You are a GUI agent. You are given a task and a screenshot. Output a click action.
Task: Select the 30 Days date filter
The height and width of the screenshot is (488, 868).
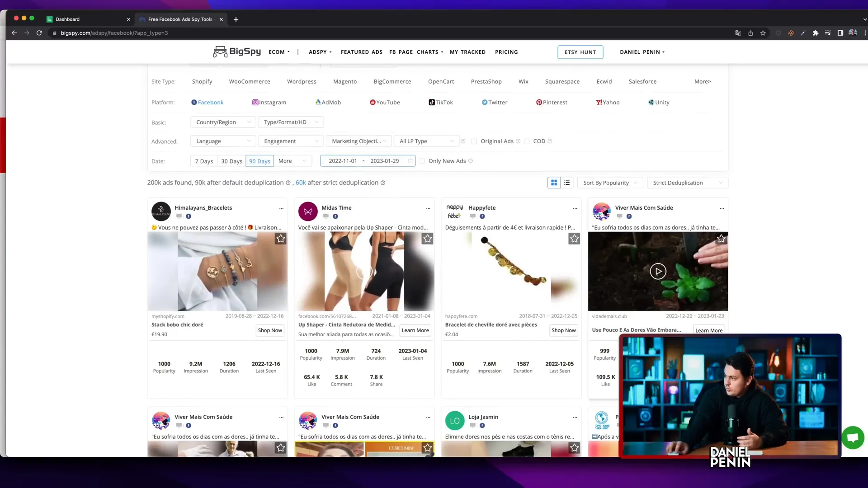(231, 161)
